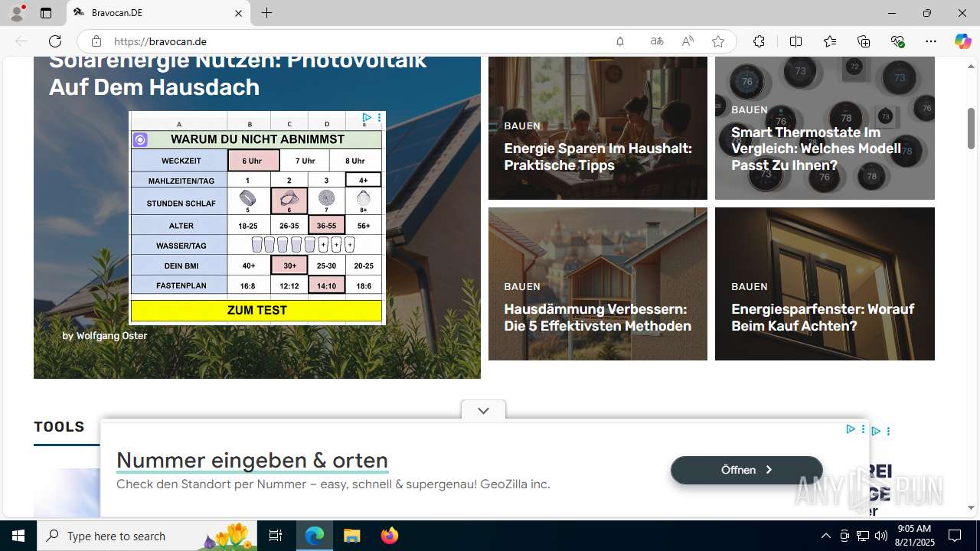The width and height of the screenshot is (980, 551).
Task: Click author Wolfgang Oster link
Action: pos(112,335)
